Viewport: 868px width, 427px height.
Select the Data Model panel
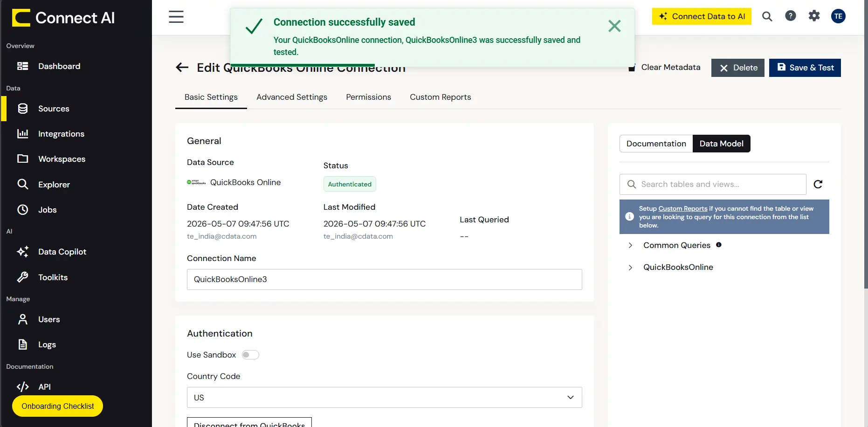click(722, 144)
